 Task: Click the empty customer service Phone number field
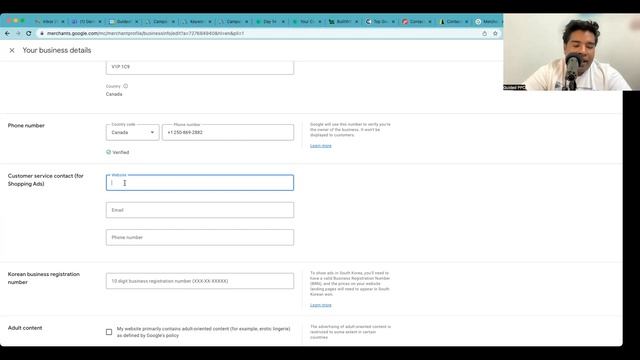[200, 237]
